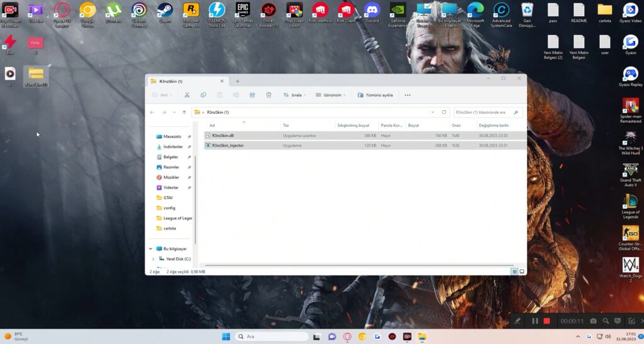The image size is (644, 344).
Task: Launch Grand Theft Auto V shortcut
Action: coord(630,175)
